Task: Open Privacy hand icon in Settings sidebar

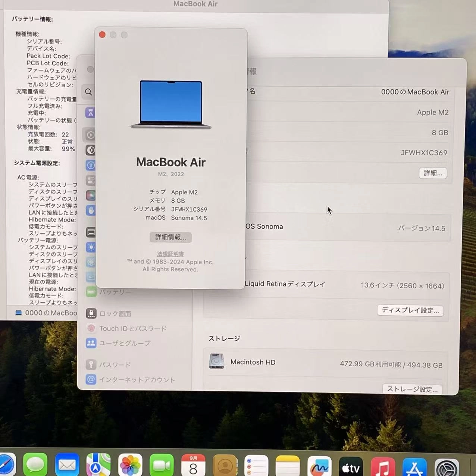Action: pos(91,210)
